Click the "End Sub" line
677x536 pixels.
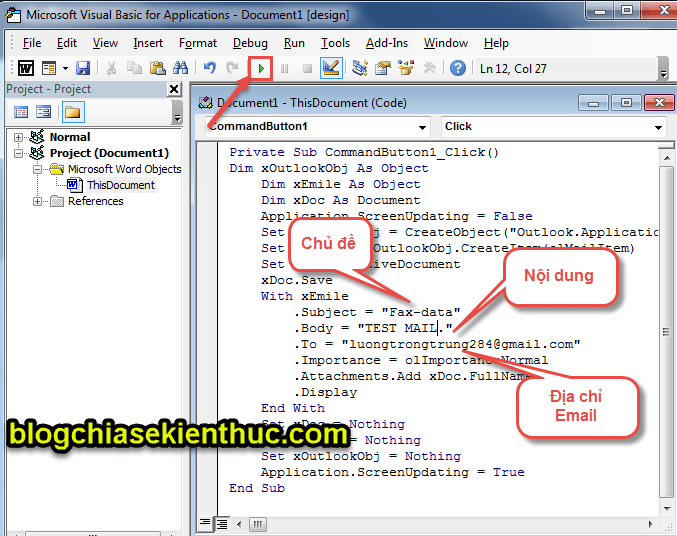coord(257,488)
